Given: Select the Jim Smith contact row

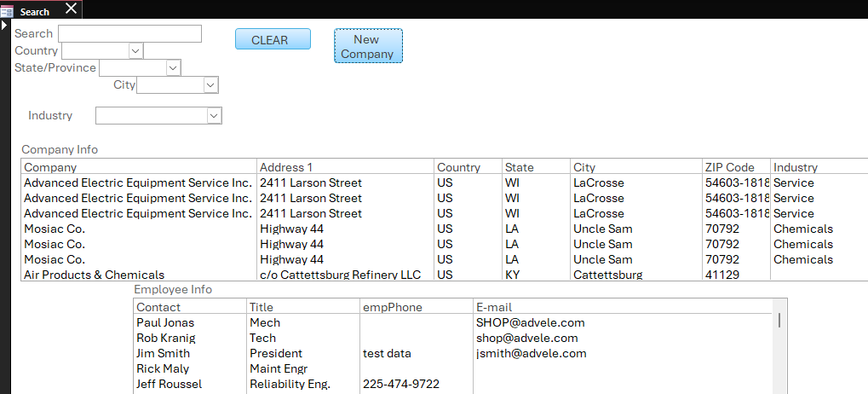Looking at the screenshot, I should [453, 354].
